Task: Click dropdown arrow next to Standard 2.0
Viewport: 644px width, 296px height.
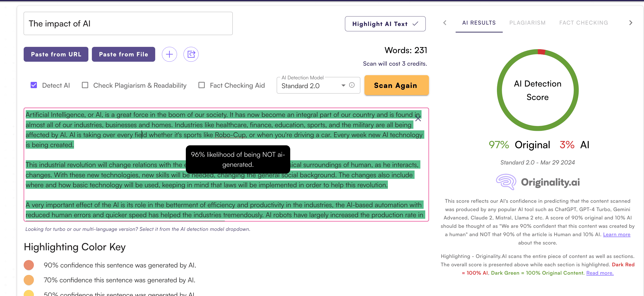Action: pos(343,86)
